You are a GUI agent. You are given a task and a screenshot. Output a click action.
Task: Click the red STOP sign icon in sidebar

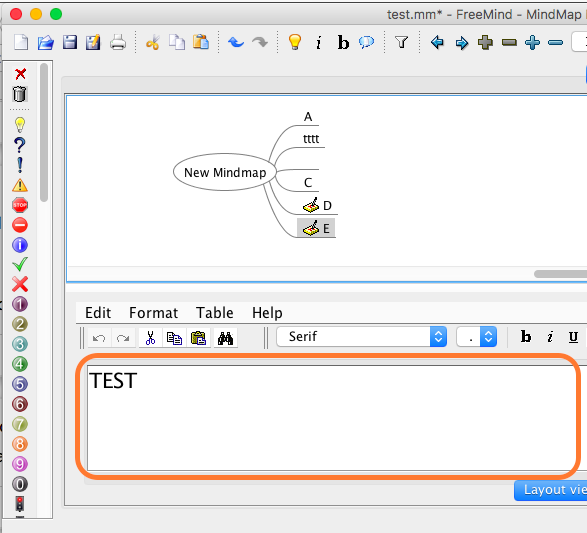[20, 205]
